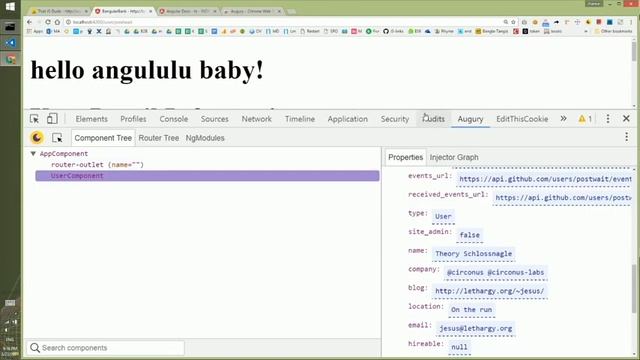
Task: Reload the page with the refresh icon
Action: [48, 22]
